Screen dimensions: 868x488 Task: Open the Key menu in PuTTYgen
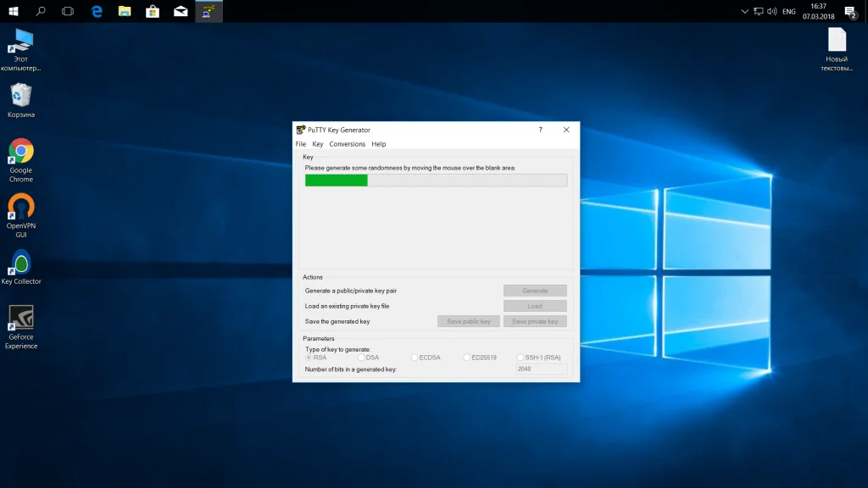pos(317,144)
